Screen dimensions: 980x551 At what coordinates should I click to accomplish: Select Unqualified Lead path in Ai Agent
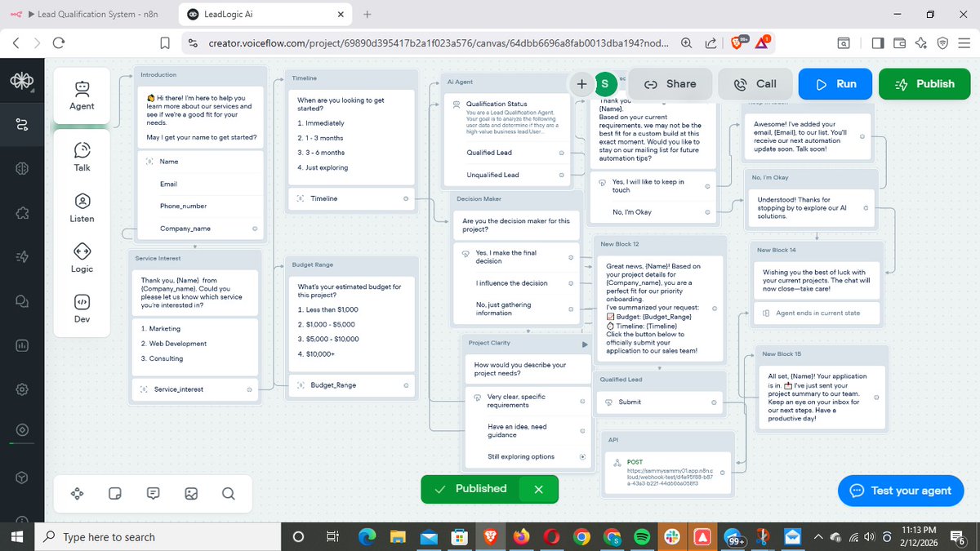click(x=506, y=175)
